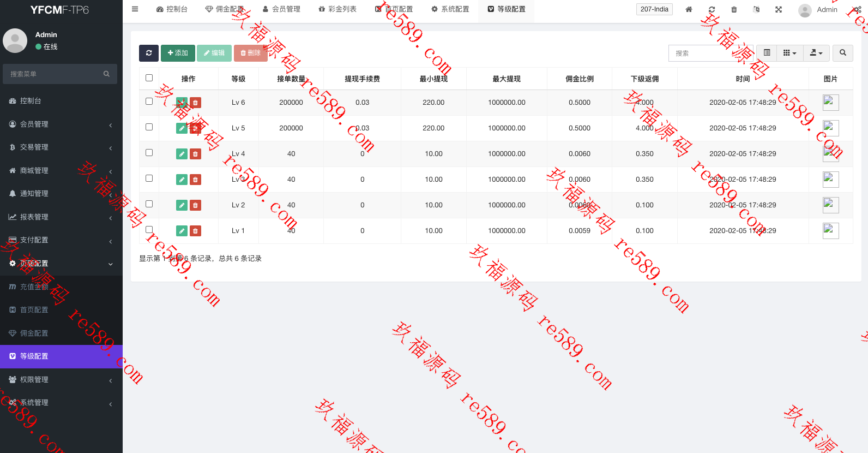
Task: Toggle the hamburger sidebar menu icon
Action: pos(135,9)
